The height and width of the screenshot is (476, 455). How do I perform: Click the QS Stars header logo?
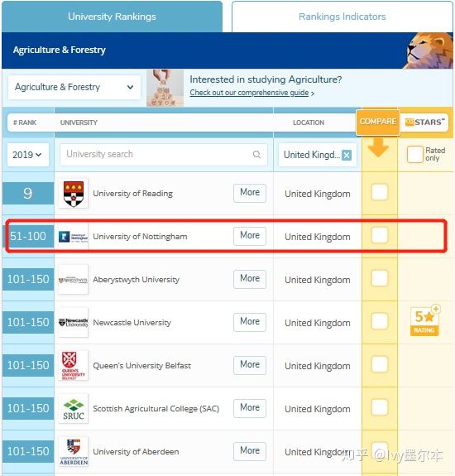424,123
